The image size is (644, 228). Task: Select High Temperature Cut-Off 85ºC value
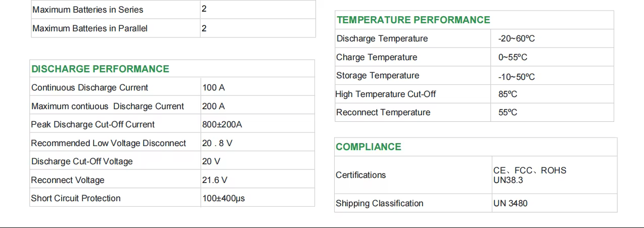pos(508,94)
